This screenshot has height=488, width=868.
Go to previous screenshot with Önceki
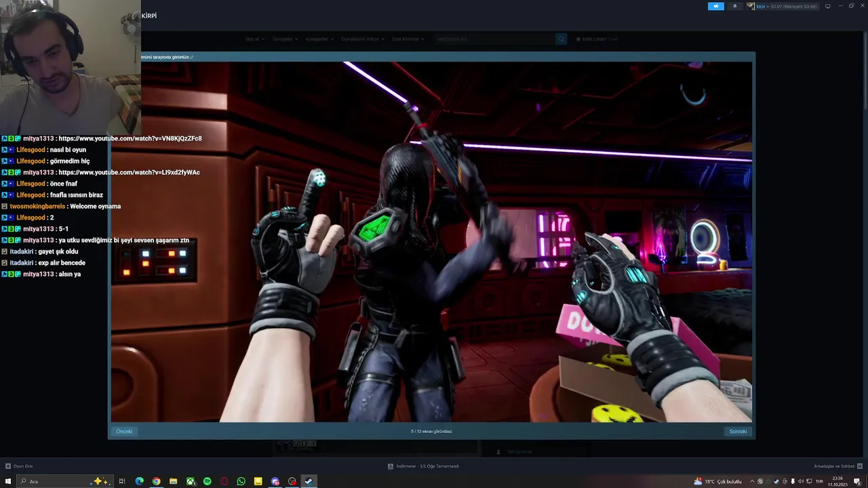124,431
